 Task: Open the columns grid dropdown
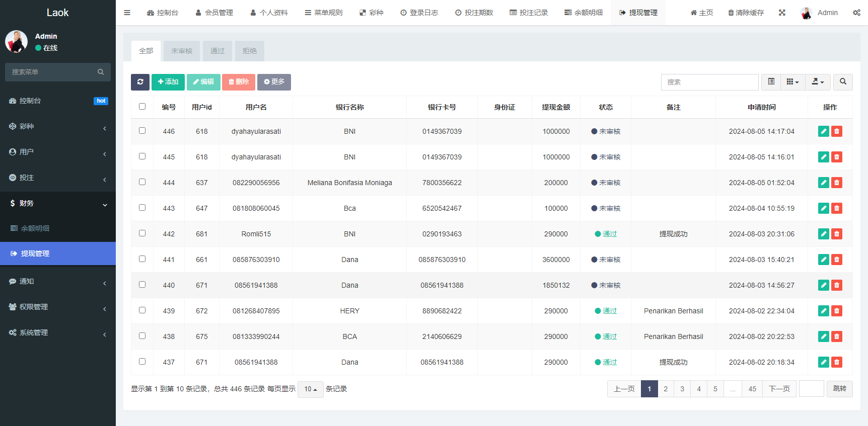pyautogui.click(x=792, y=82)
